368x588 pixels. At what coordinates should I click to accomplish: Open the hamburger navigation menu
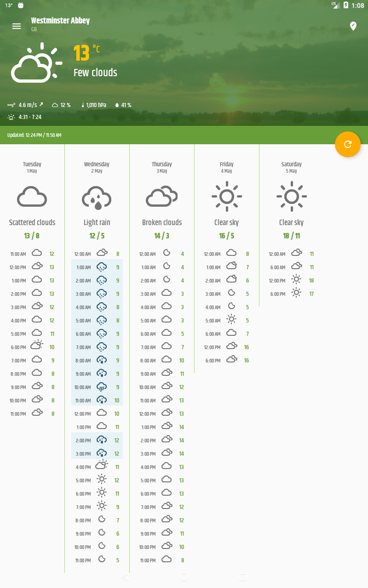click(17, 26)
